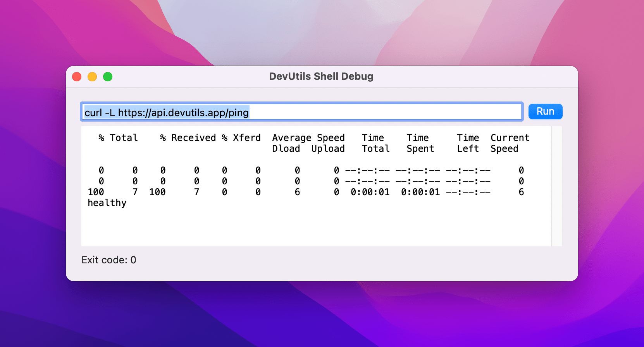Focus the curl command input field

302,112
